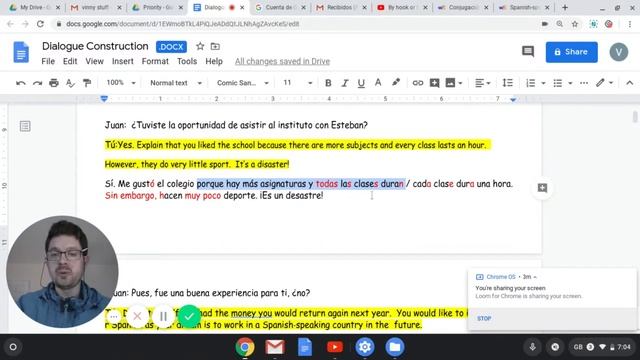The height and width of the screenshot is (360, 640).
Task: Click STOP in the screen sharing notification
Action: (484, 318)
